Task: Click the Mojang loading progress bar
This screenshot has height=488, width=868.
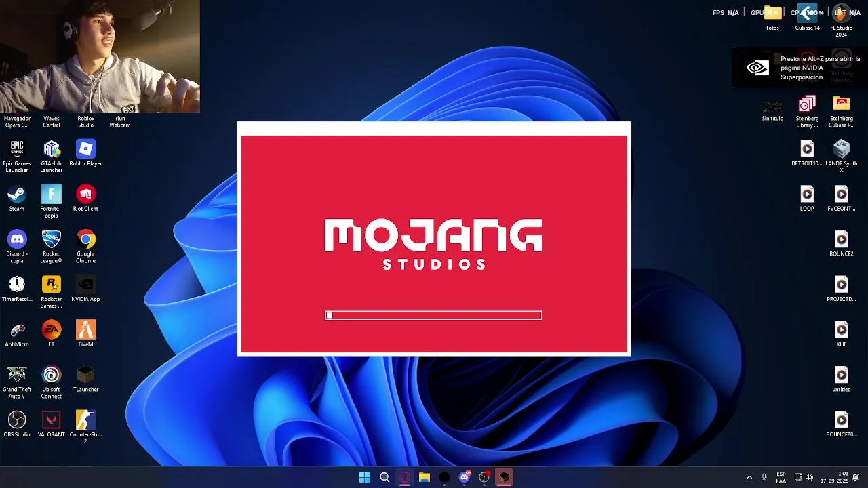Action: pyautogui.click(x=433, y=315)
